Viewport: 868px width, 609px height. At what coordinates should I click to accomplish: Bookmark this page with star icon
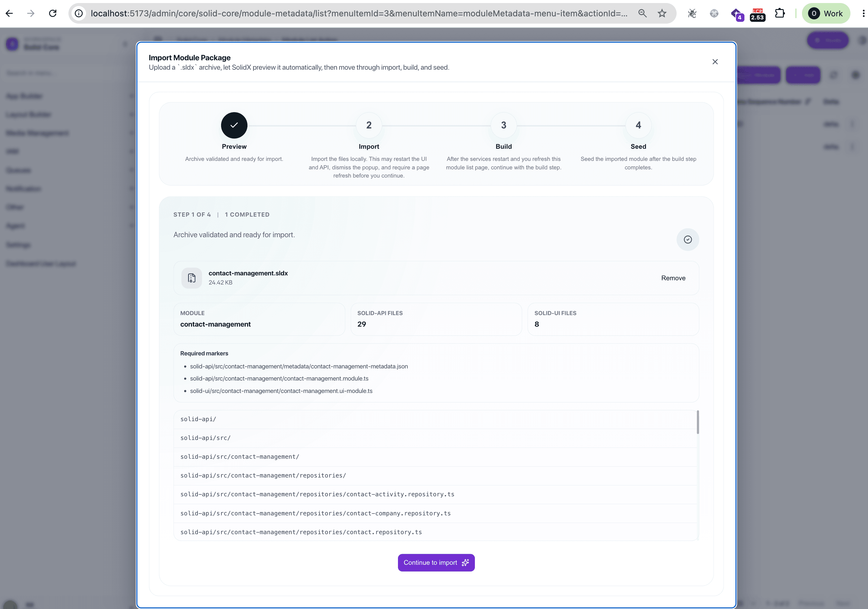pos(662,14)
